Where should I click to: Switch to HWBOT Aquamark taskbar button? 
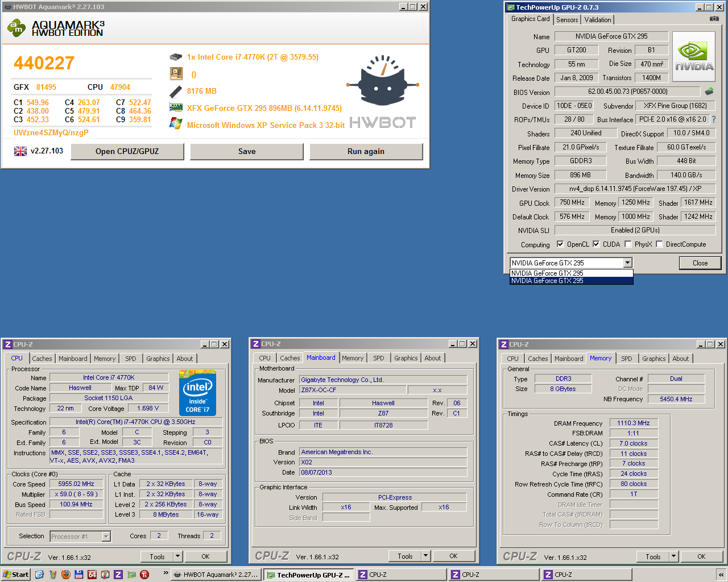pos(216,575)
